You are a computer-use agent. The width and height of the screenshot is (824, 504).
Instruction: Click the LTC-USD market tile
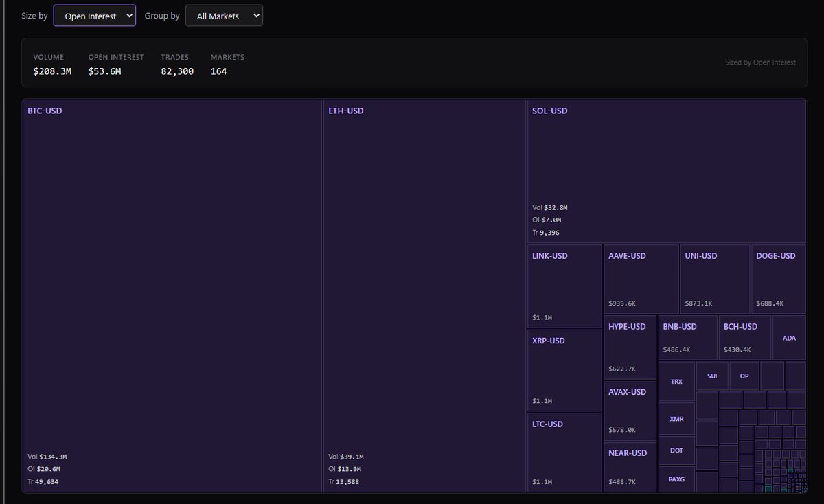pos(564,453)
